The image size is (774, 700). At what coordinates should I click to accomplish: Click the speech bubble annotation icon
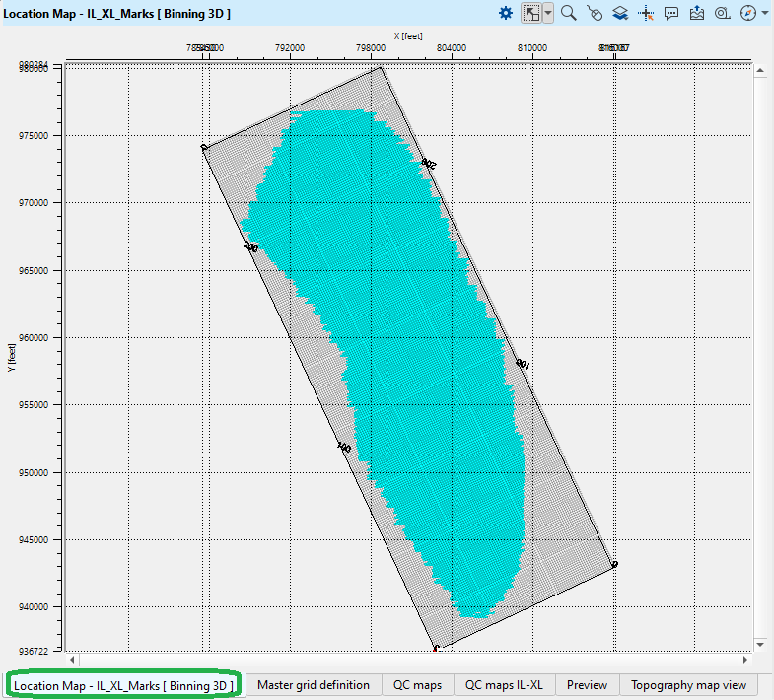[671, 13]
